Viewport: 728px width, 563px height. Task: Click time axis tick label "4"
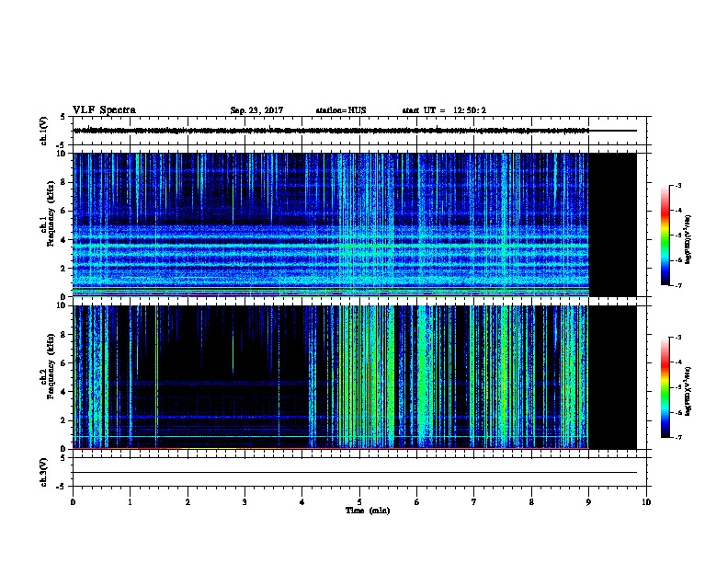(x=301, y=502)
